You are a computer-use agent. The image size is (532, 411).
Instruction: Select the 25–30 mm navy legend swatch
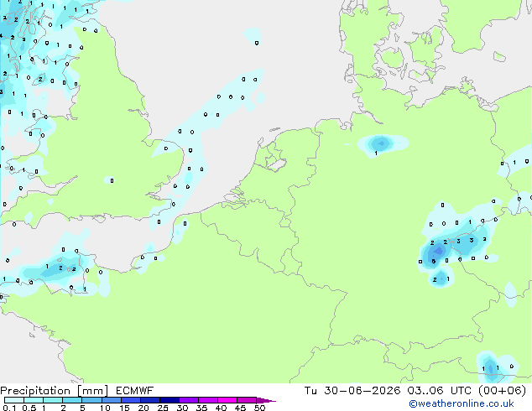tap(169, 400)
